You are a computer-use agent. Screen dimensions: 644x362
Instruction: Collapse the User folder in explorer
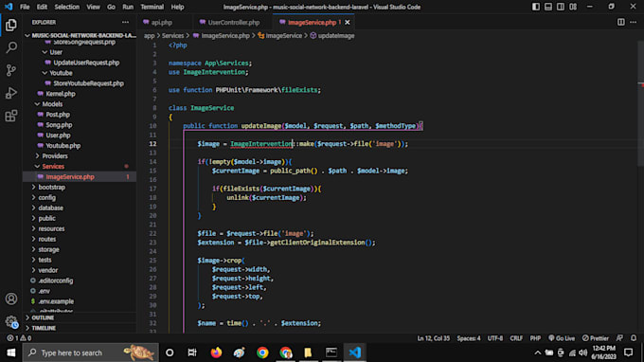coord(56,52)
